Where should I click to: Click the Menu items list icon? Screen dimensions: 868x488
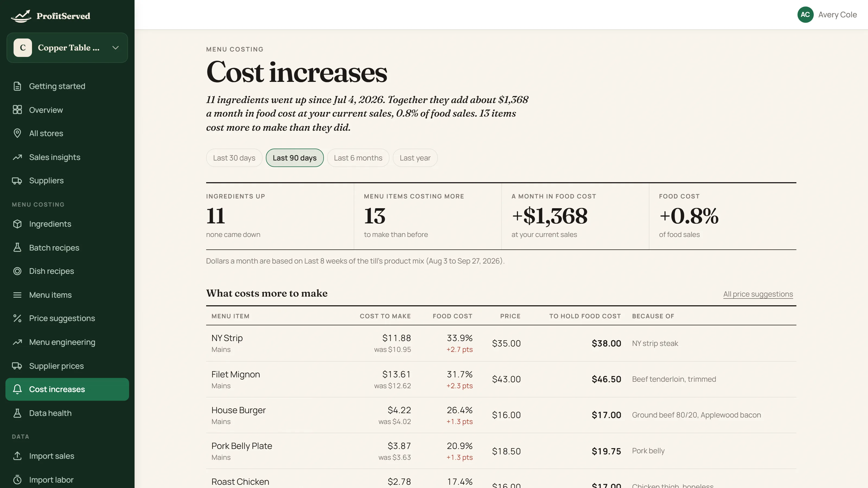17,295
